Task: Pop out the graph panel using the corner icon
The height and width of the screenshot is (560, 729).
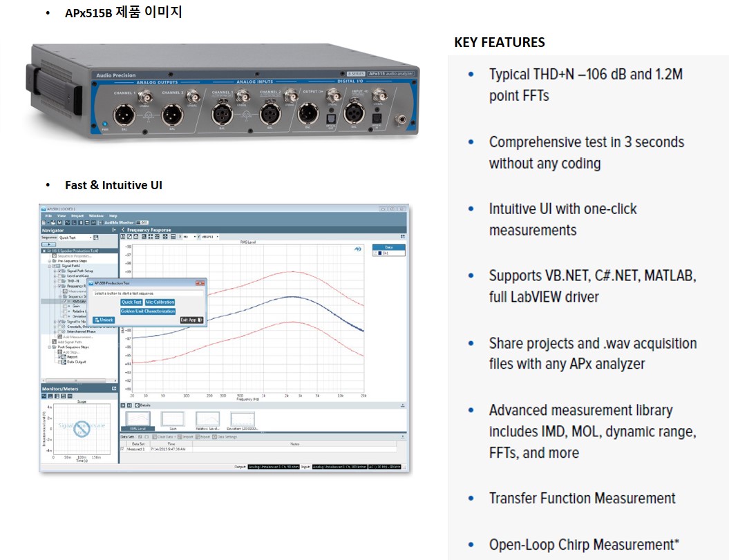Action: (403, 237)
